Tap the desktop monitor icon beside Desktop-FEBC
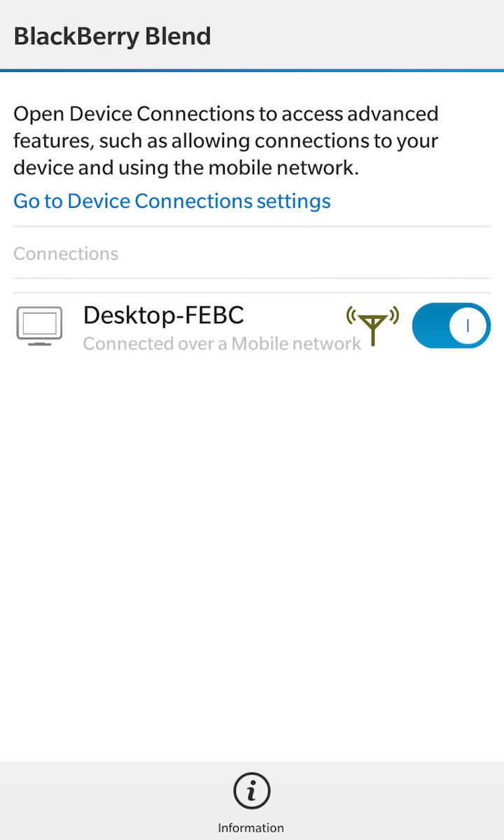 [39, 326]
